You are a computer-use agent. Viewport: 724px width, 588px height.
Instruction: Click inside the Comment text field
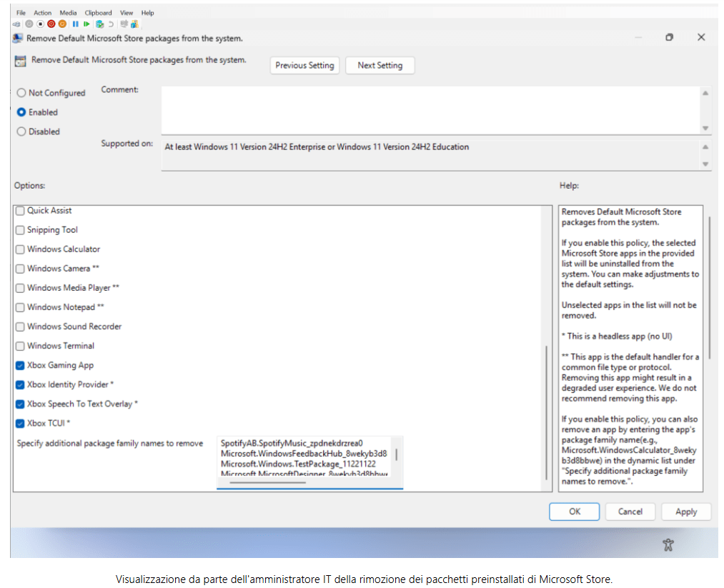[x=429, y=109]
